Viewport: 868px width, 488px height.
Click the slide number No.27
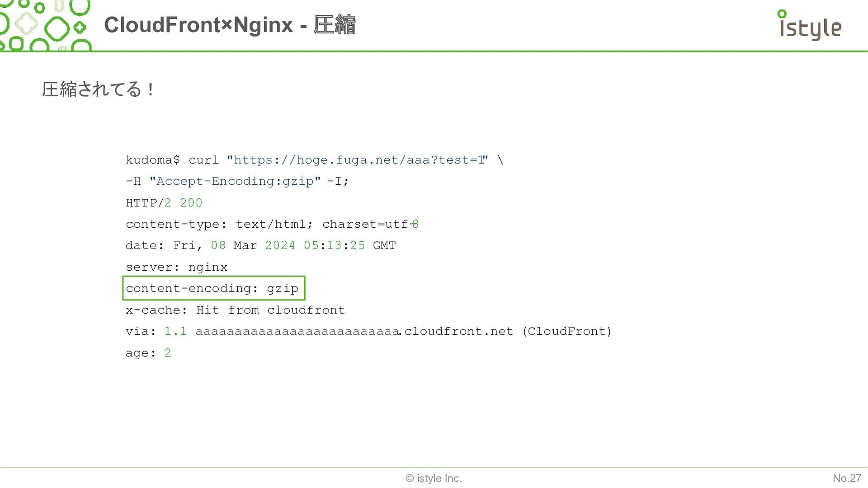847,478
